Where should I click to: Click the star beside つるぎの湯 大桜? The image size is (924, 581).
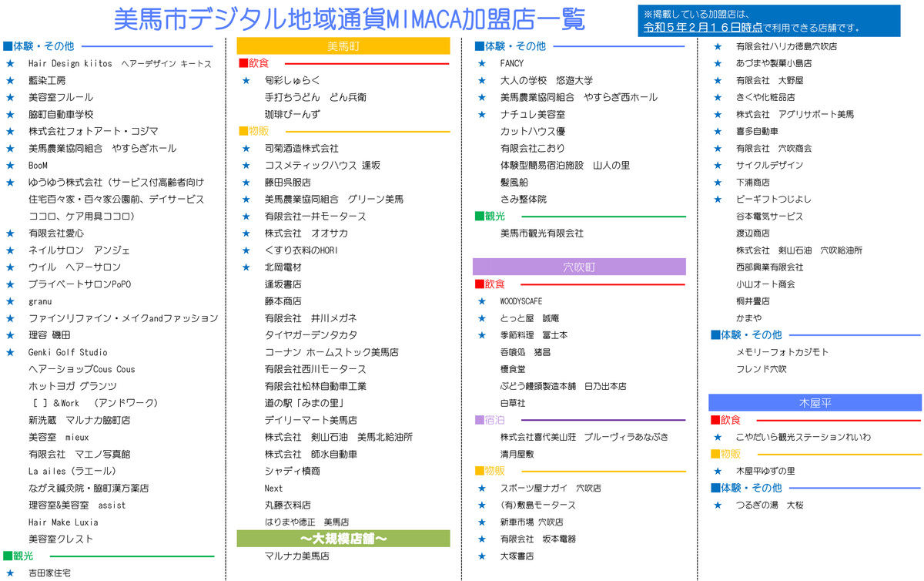pos(718,505)
